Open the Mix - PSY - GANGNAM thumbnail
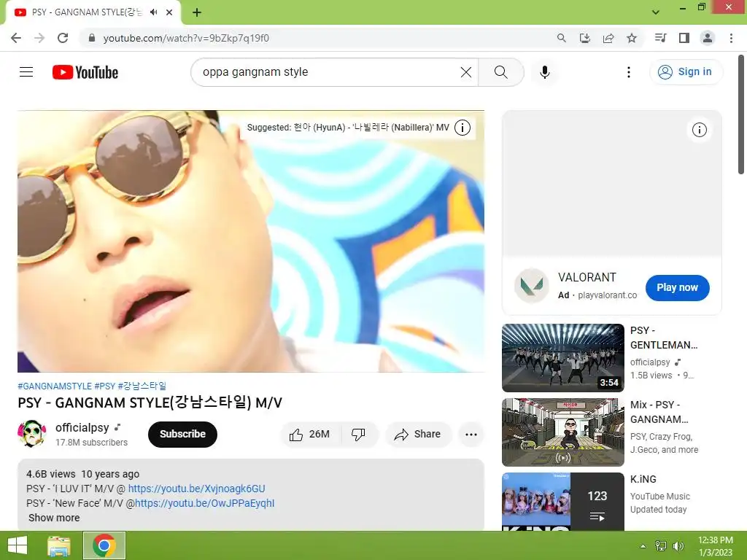This screenshot has width=747, height=560. click(562, 432)
